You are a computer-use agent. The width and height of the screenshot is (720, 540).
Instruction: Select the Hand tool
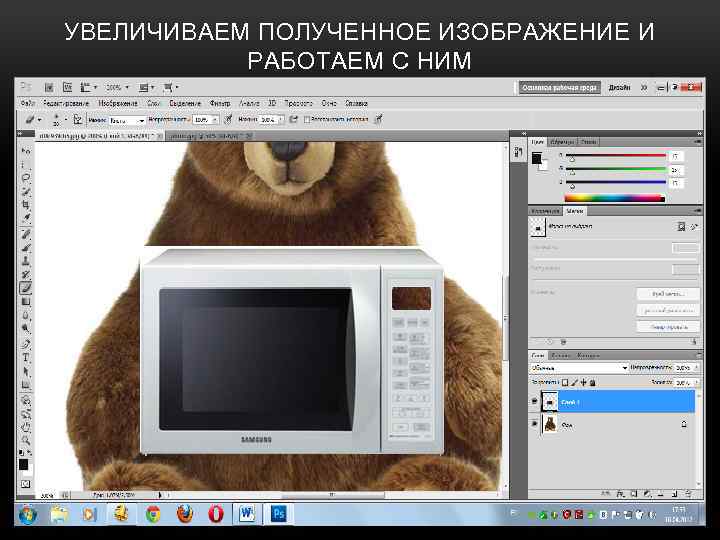[26, 428]
